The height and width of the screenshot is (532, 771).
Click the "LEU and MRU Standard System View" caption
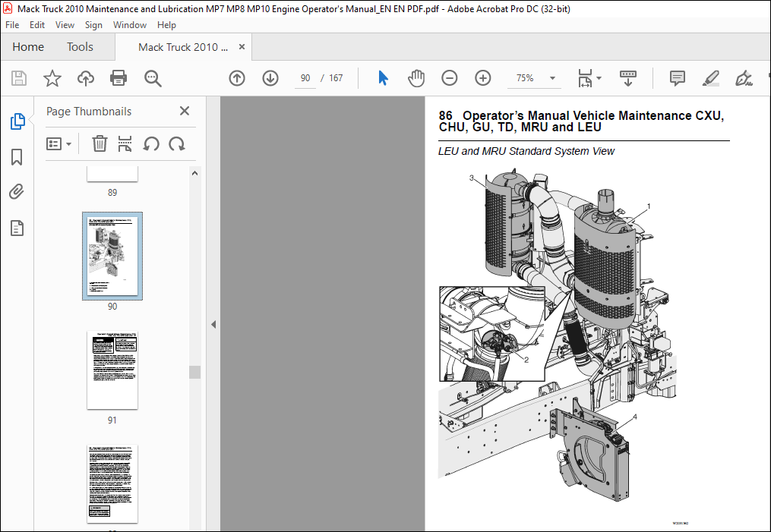[526, 151]
